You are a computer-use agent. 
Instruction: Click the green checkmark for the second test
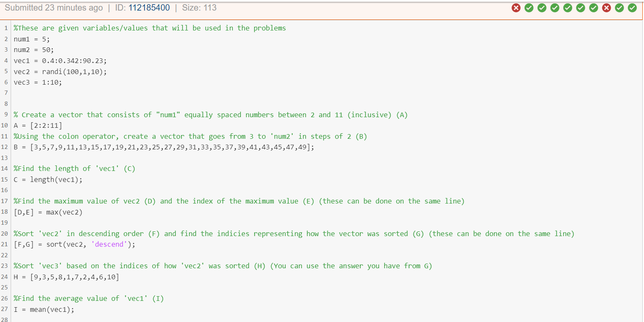point(529,8)
